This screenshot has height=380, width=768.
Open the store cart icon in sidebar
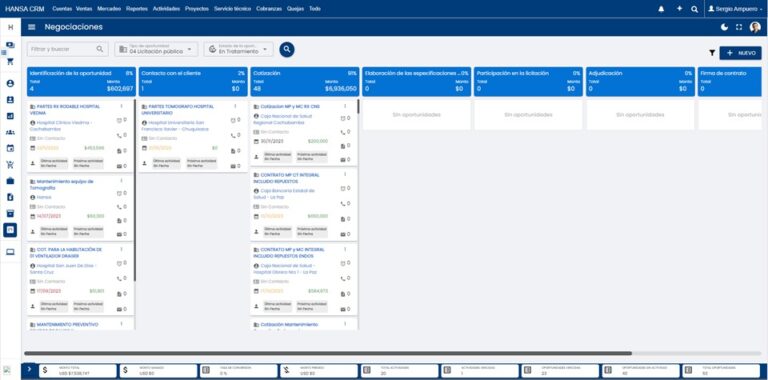click(x=10, y=62)
